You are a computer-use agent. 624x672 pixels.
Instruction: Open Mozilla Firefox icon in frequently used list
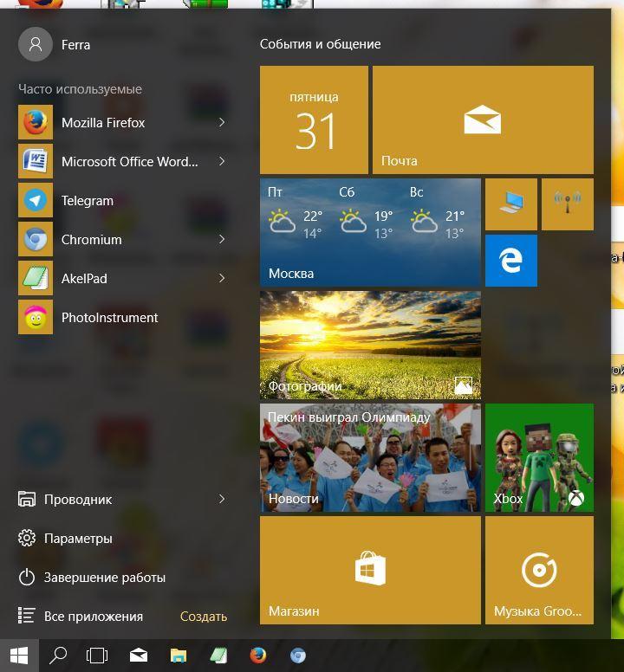(x=36, y=122)
